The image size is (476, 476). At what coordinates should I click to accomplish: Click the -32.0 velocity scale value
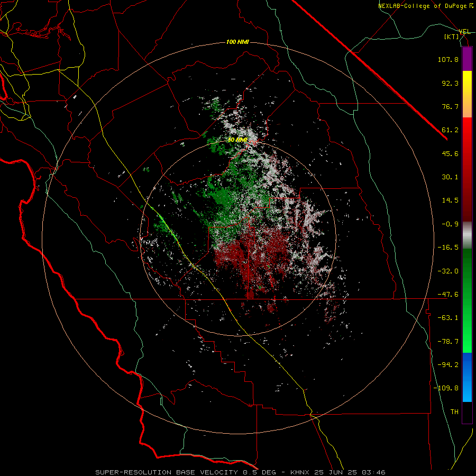tap(448, 271)
